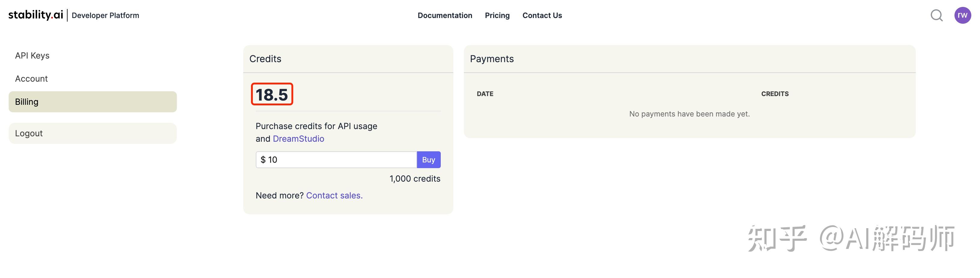Screen dimensions: 980x278
Task: Click the DATE column header
Action: click(x=485, y=94)
